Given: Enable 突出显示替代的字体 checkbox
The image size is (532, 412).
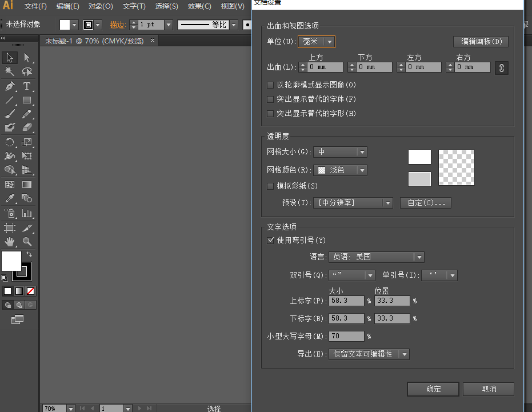Looking at the screenshot, I should coord(270,99).
